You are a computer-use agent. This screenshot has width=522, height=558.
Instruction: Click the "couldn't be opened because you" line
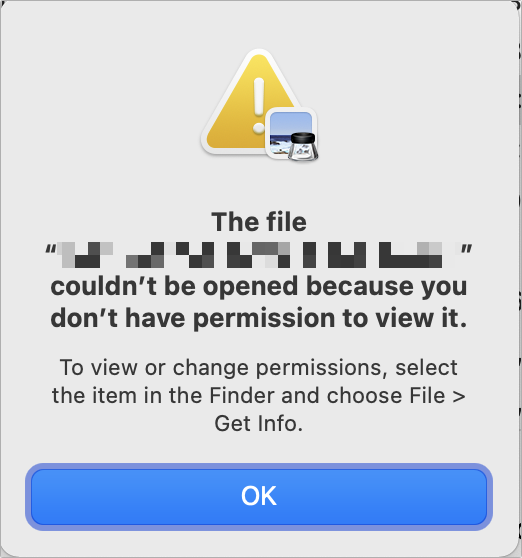click(x=259, y=286)
